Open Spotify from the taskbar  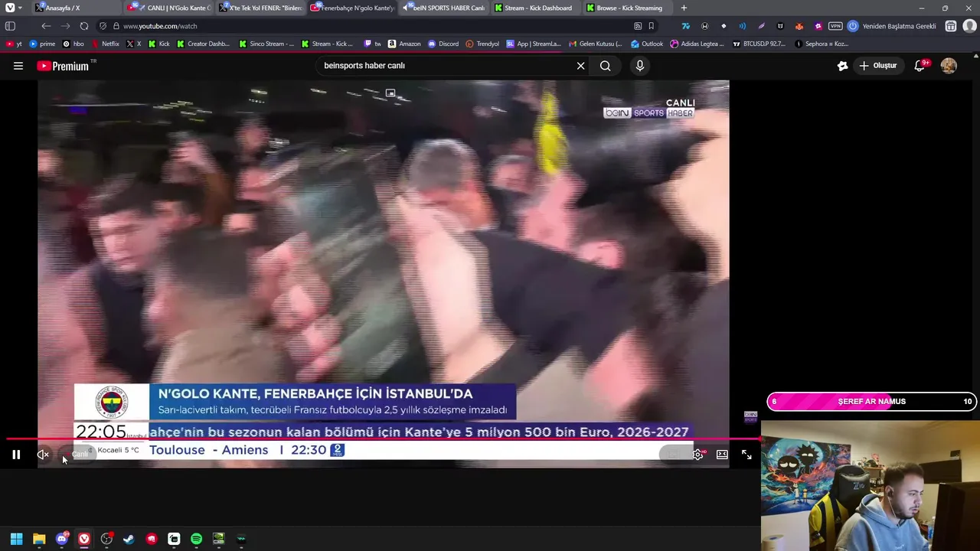[x=196, y=539]
